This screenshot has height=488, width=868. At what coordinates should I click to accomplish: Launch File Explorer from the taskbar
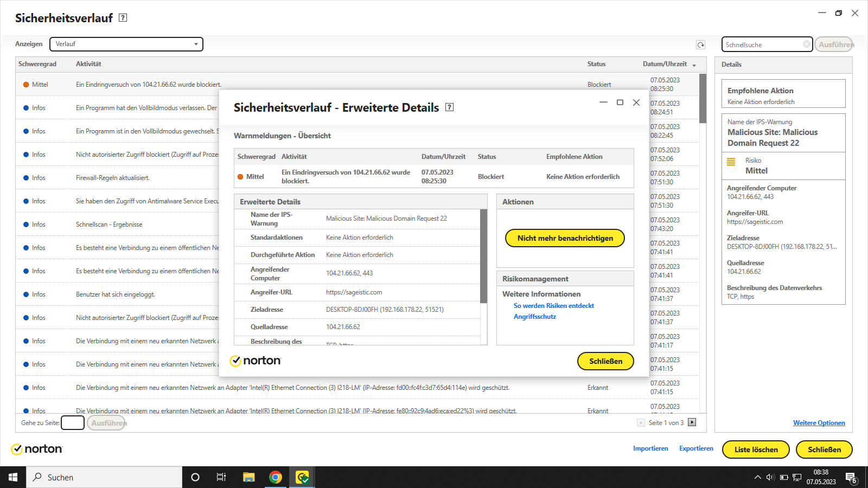point(248,477)
